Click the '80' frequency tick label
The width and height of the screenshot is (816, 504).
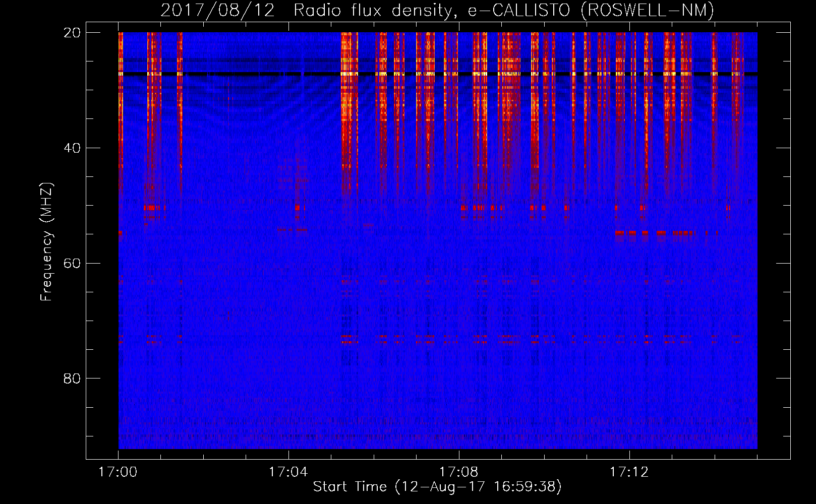pos(72,379)
